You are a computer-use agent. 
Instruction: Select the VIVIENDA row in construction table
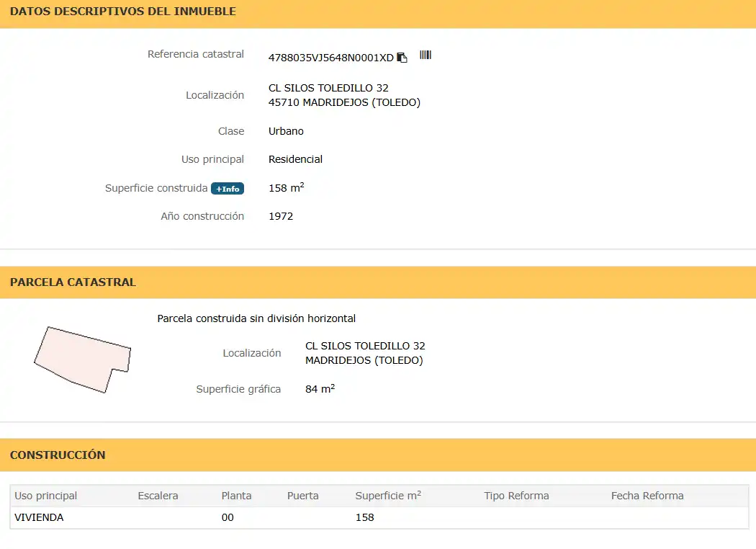pos(379,517)
